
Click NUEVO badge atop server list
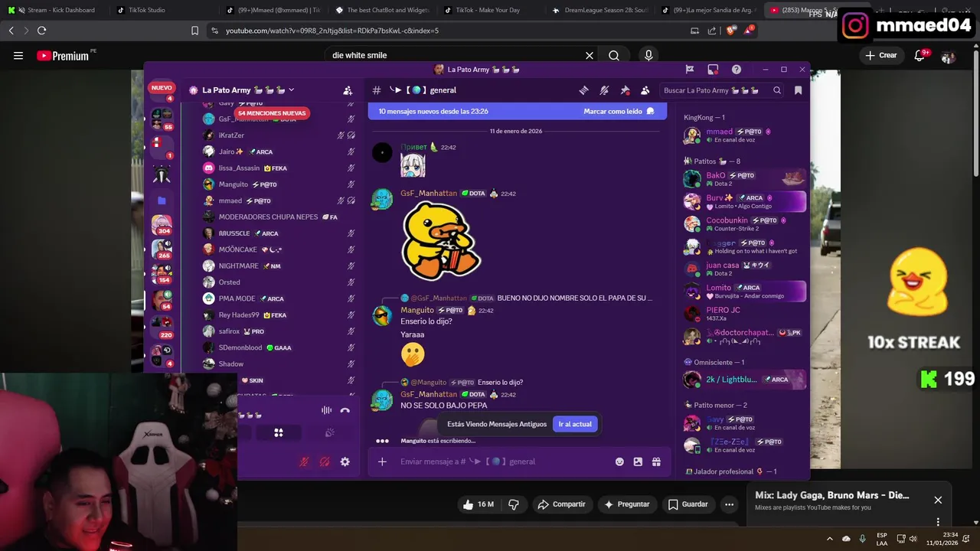[162, 88]
